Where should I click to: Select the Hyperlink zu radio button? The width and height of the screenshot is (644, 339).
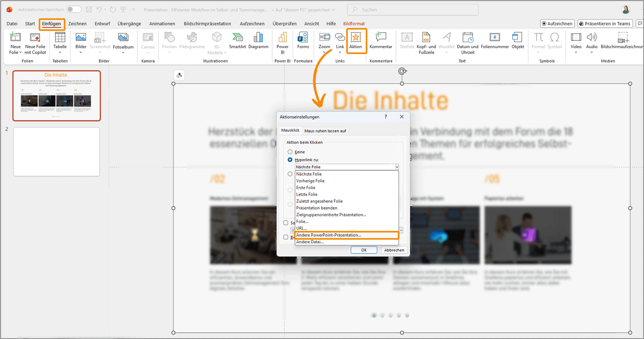[290, 160]
